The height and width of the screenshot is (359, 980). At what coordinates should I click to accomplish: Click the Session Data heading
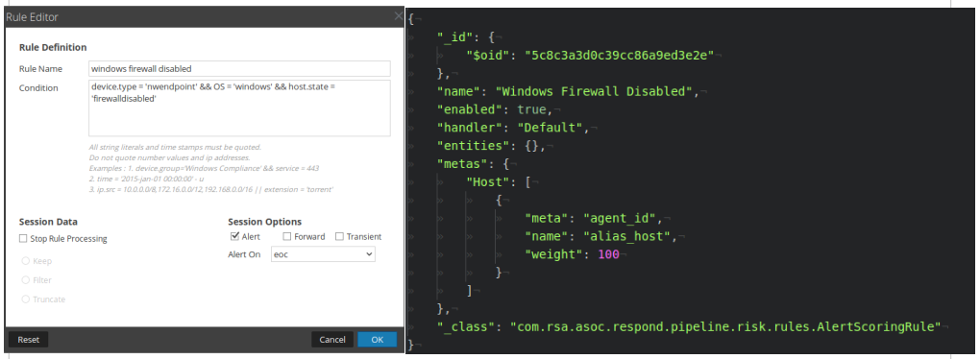48,222
